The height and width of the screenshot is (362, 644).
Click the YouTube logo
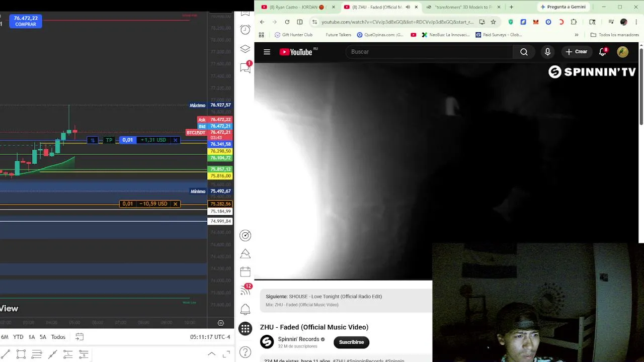296,52
